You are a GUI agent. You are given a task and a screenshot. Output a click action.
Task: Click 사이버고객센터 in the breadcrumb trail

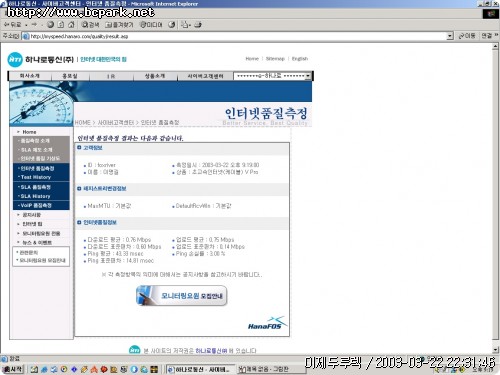click(x=116, y=123)
